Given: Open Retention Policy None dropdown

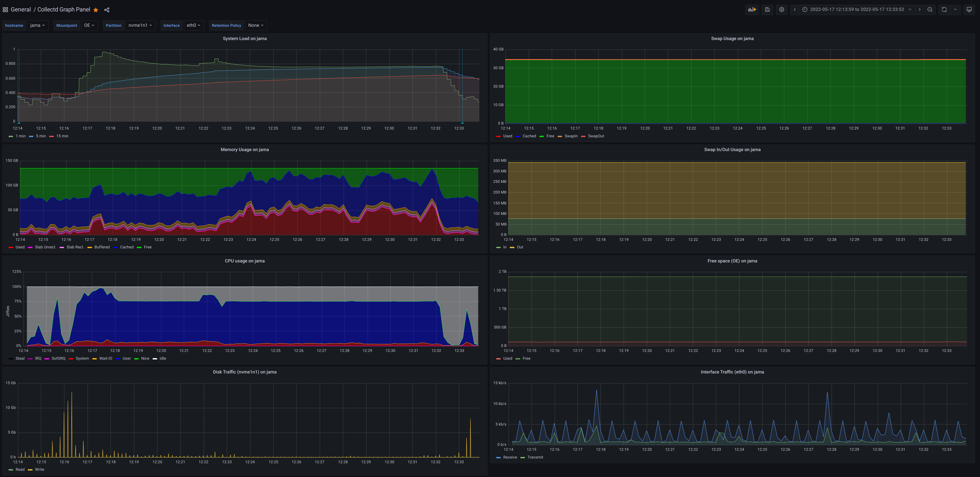Looking at the screenshot, I should 256,25.
